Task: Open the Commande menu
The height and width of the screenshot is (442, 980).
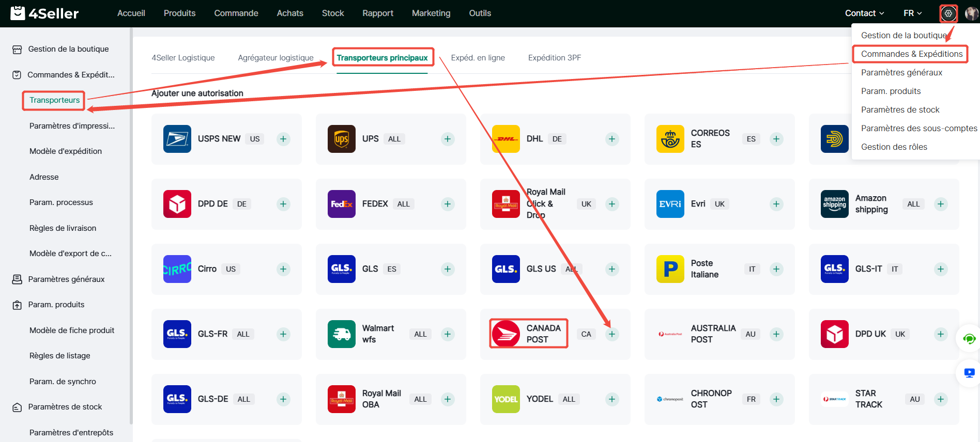Action: click(x=236, y=13)
